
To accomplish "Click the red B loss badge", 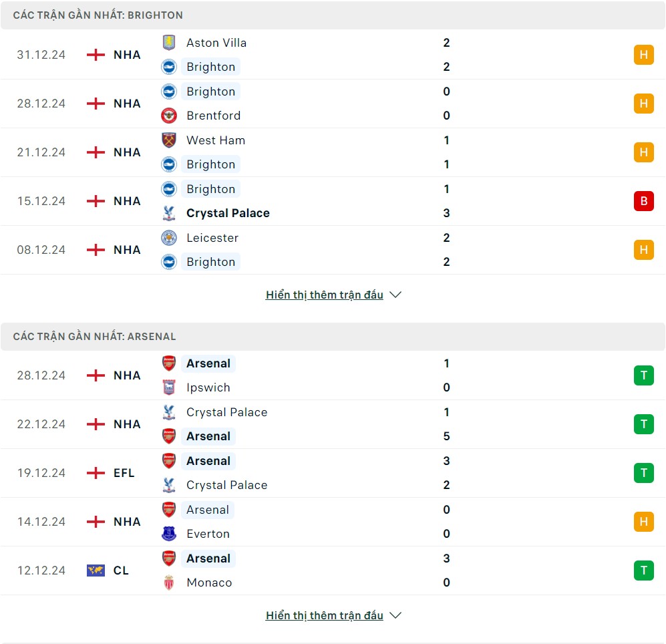I will tap(643, 201).
